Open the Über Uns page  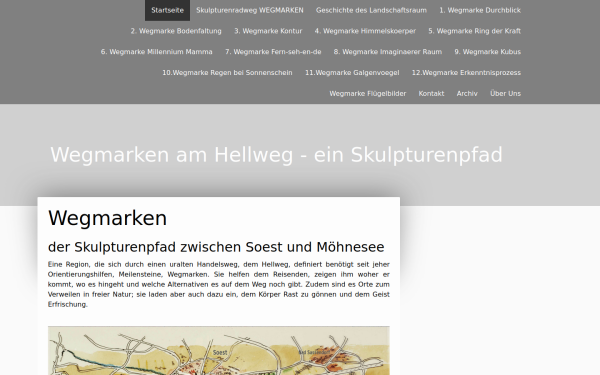(x=505, y=93)
